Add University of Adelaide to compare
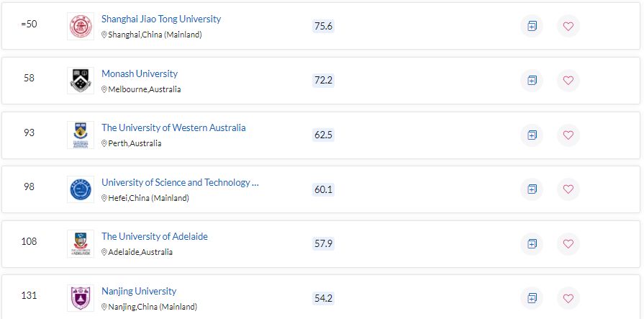Screen dimensions: 644x319 click(532, 244)
